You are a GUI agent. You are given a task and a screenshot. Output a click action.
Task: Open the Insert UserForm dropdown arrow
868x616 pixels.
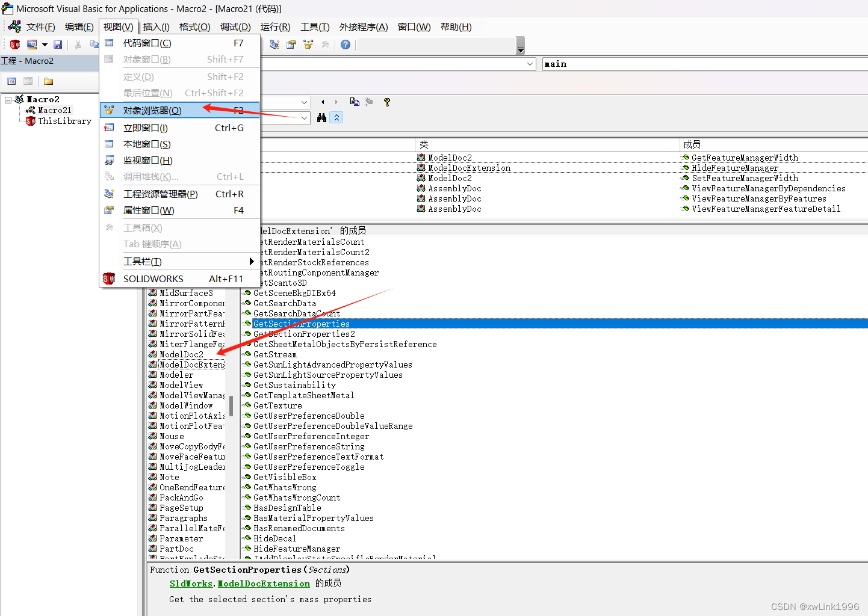click(45, 45)
